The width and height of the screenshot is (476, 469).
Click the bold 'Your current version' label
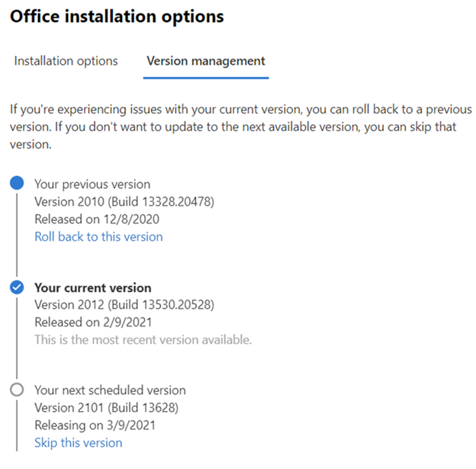click(93, 288)
